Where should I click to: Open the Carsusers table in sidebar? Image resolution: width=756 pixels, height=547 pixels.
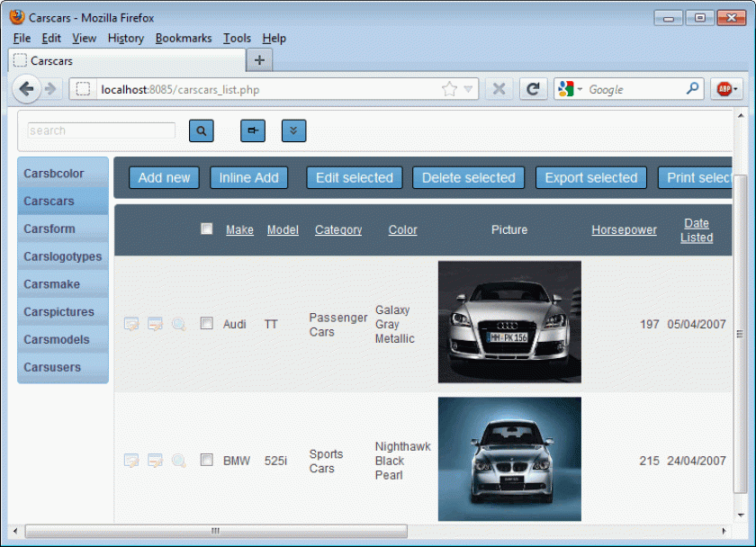click(x=63, y=367)
